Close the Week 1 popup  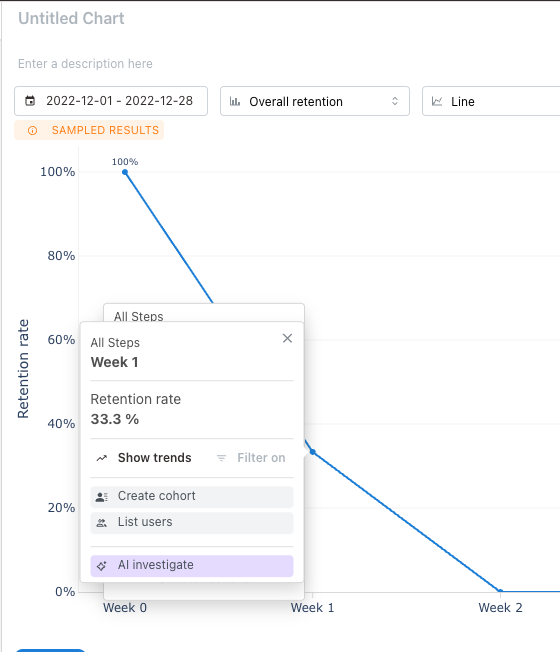(x=287, y=338)
